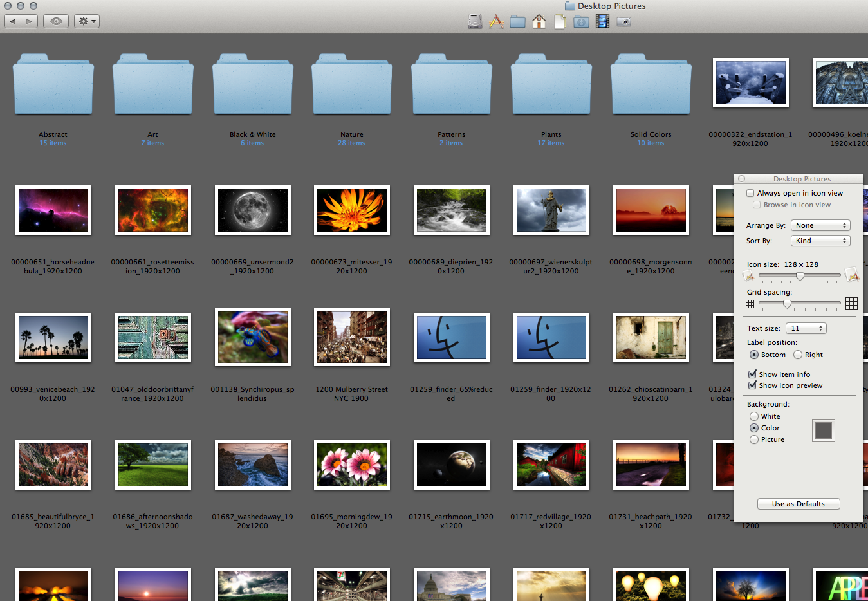Click the wide grid icon beside Grid spacing

(851, 303)
